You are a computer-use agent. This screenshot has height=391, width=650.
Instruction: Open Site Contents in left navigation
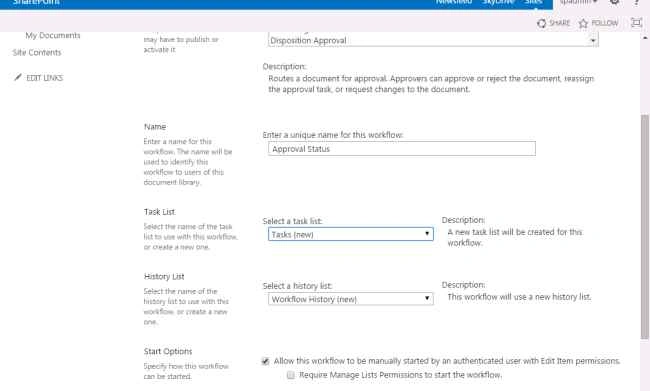pos(37,53)
